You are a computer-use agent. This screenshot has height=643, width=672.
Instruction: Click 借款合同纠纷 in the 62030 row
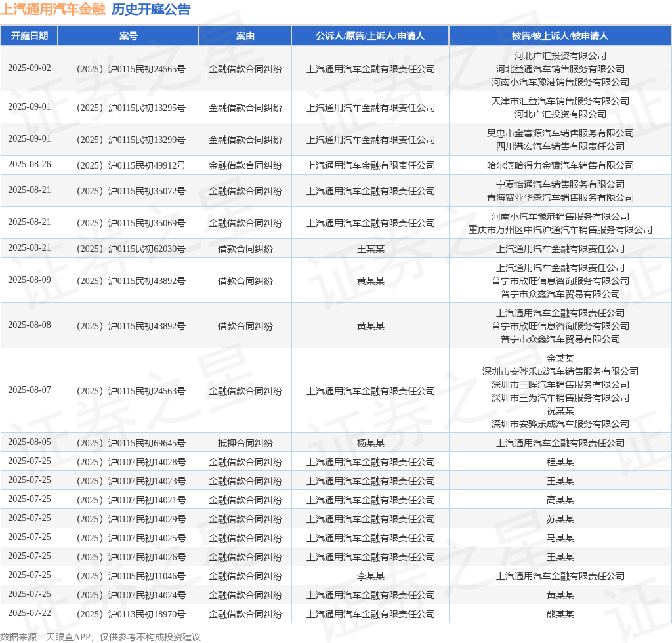(x=245, y=249)
